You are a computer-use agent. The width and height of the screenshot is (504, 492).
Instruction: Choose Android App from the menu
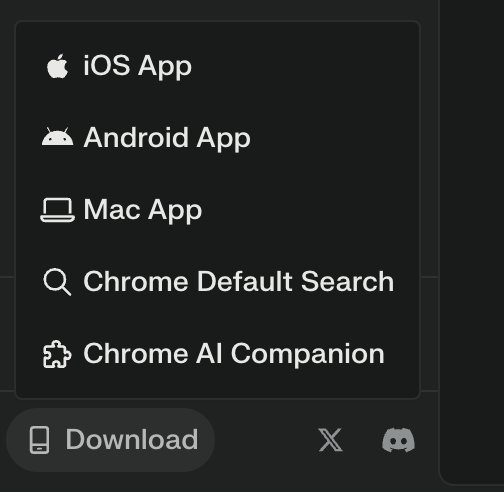point(218,137)
